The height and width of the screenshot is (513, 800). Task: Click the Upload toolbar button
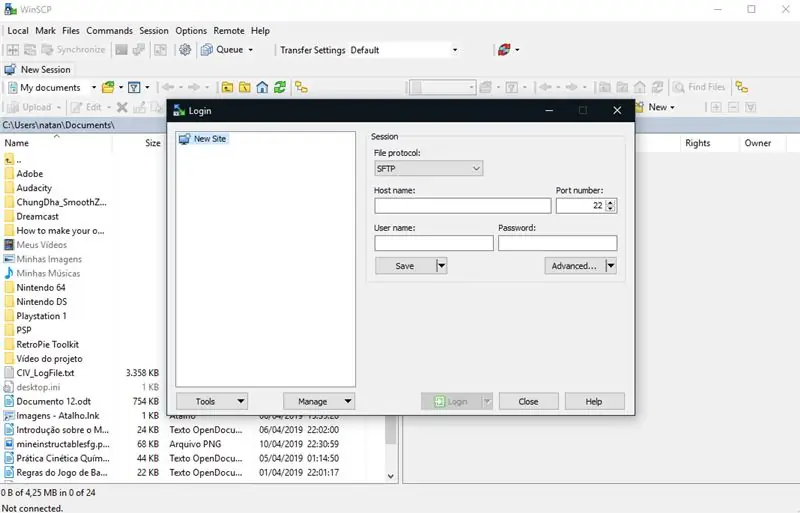point(31,107)
